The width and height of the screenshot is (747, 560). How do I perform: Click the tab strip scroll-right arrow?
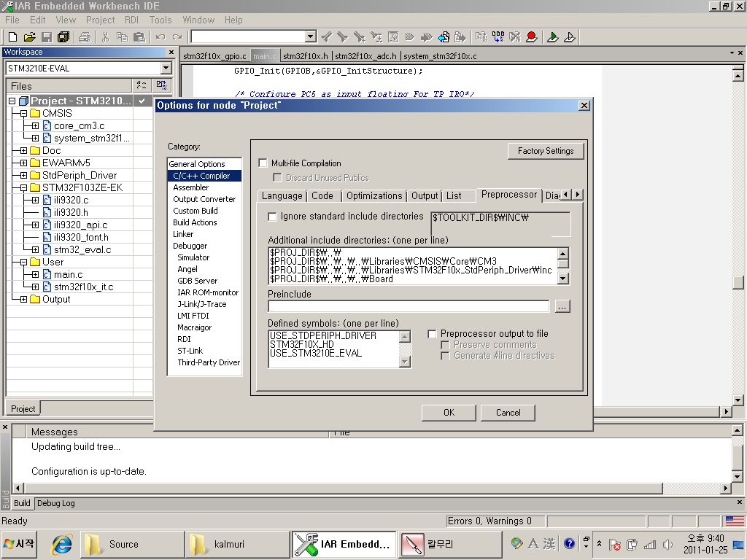[x=578, y=194]
